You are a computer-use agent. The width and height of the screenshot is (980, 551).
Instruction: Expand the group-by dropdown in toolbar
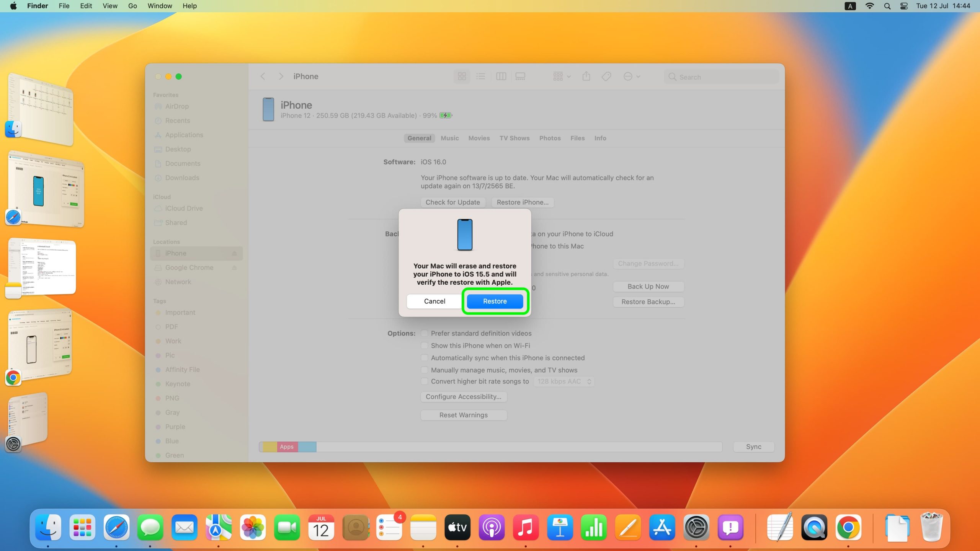pyautogui.click(x=562, y=77)
